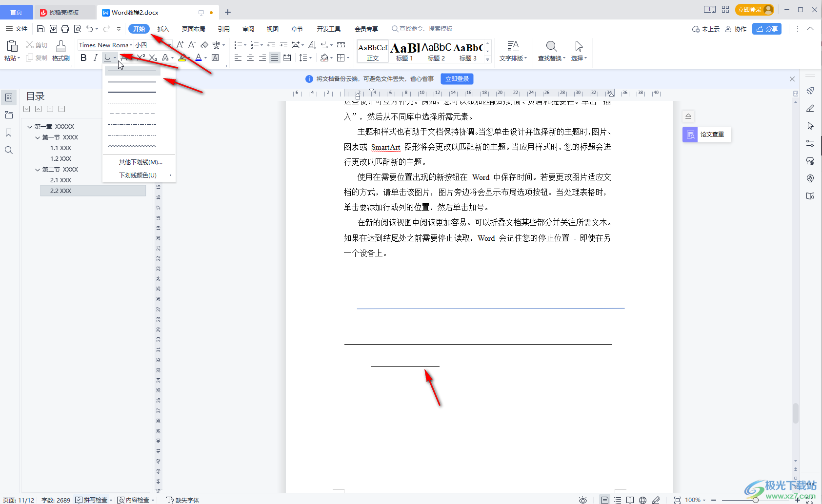Click 立即登录 in backup notification bar
822x504 pixels.
[x=457, y=79]
